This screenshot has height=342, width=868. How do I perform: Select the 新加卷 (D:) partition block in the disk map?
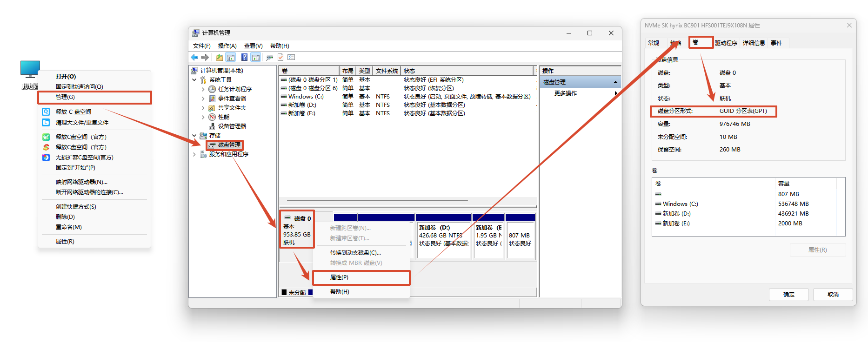(444, 237)
